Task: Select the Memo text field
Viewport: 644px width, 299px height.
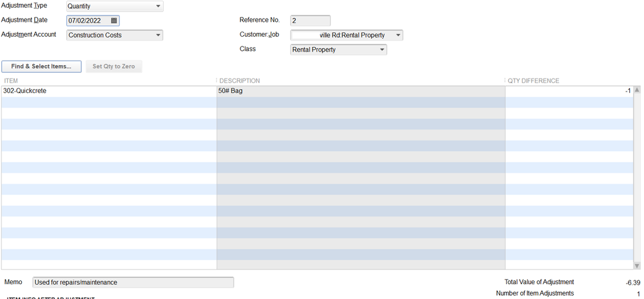Action: (133, 282)
